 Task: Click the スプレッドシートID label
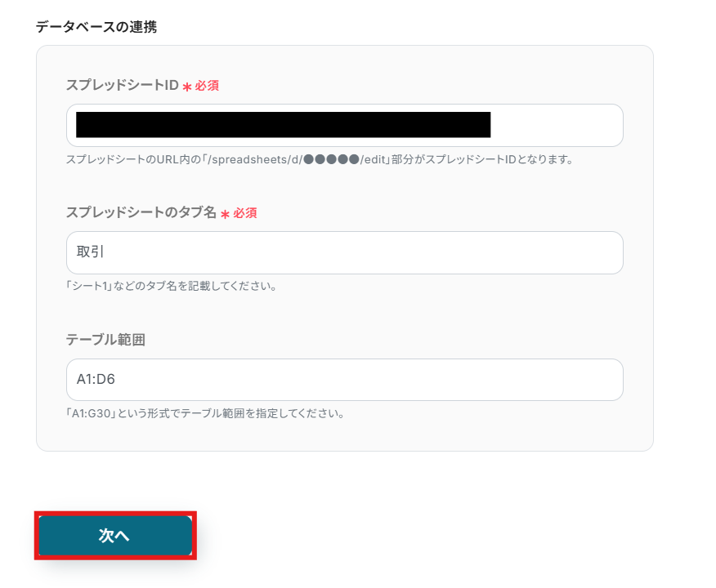pyautogui.click(x=122, y=85)
